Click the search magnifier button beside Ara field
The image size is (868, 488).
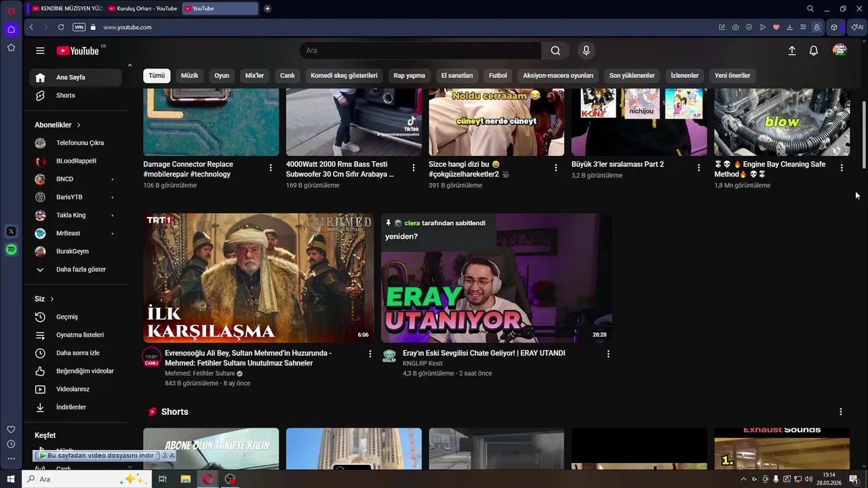tap(555, 51)
